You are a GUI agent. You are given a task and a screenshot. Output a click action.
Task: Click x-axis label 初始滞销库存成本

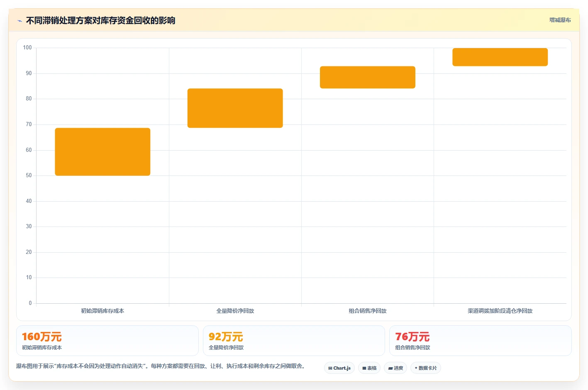click(x=102, y=311)
